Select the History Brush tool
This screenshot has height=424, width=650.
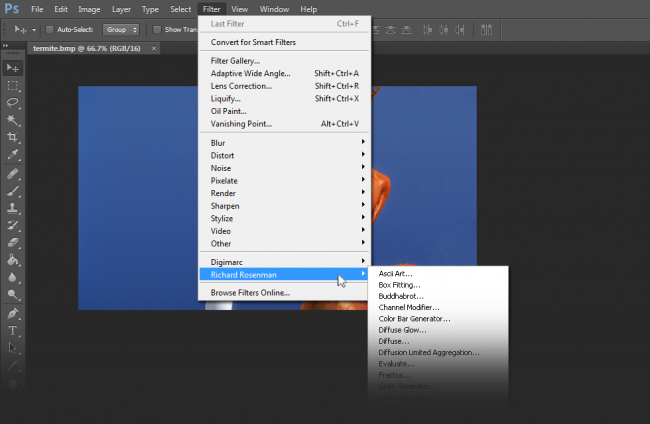12,225
